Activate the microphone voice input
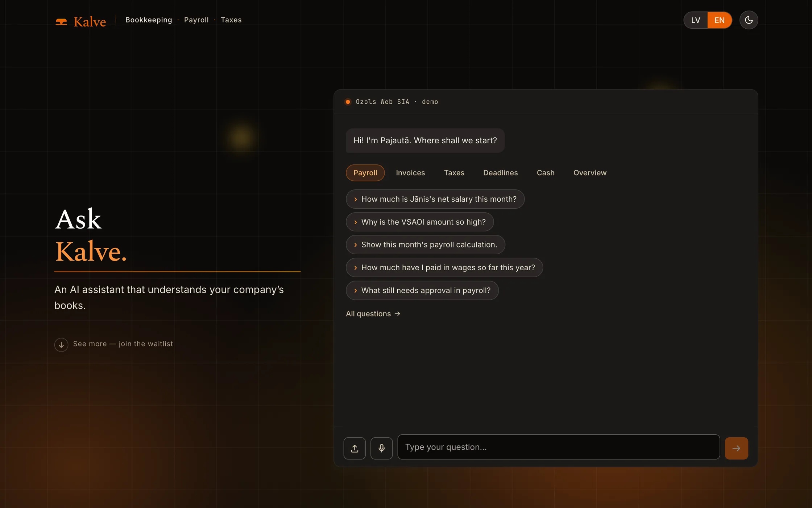Screen dimensions: 812x508 coord(381,448)
